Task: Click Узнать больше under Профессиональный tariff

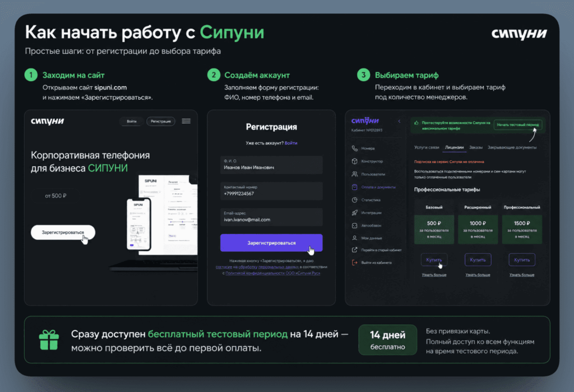Action: pos(522,274)
